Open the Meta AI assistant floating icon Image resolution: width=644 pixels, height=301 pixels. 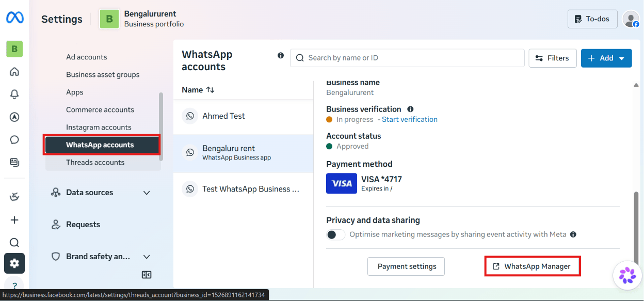[627, 276]
